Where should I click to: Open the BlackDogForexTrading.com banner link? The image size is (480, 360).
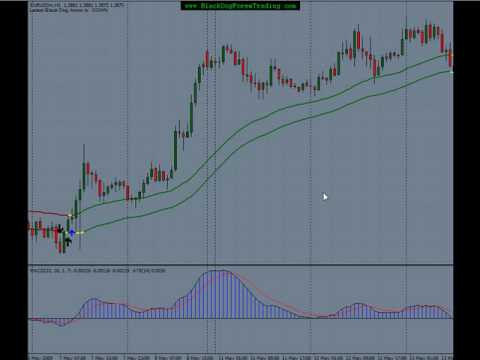click(x=240, y=6)
